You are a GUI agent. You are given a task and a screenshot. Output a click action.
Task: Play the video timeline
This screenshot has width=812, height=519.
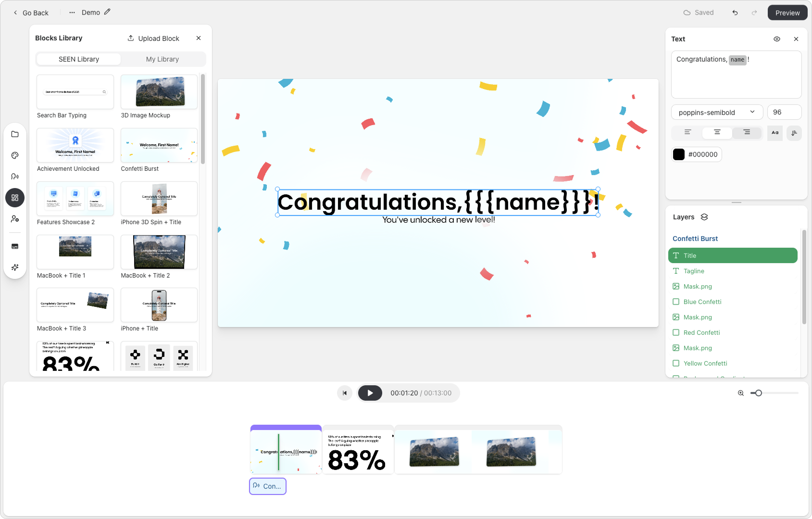point(370,393)
